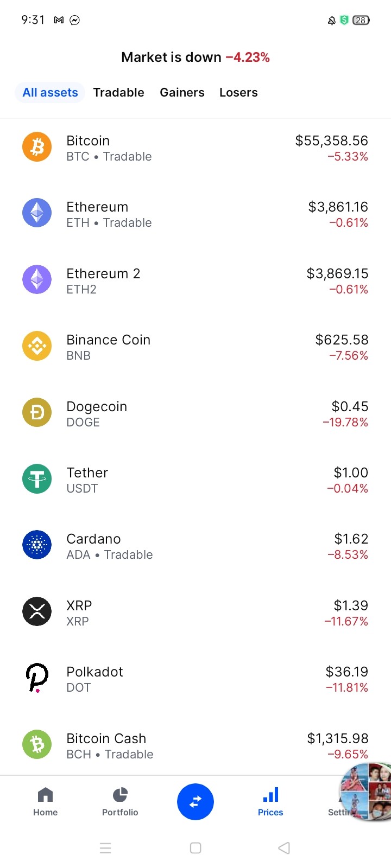Tap the blue trade swap button
The height and width of the screenshot is (868, 391).
tap(195, 802)
